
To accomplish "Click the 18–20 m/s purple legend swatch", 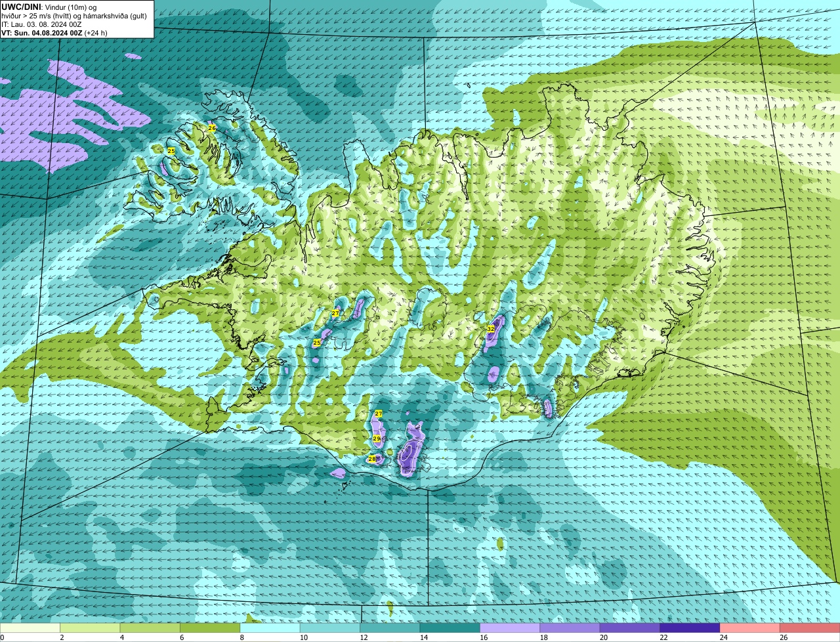I will click(x=570, y=628).
